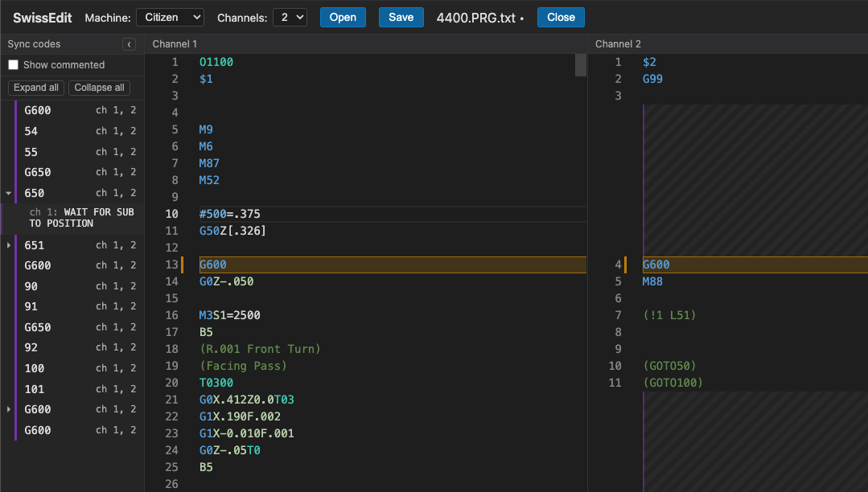The width and height of the screenshot is (868, 492).
Task: Click the M52 code line
Action: [209, 180]
